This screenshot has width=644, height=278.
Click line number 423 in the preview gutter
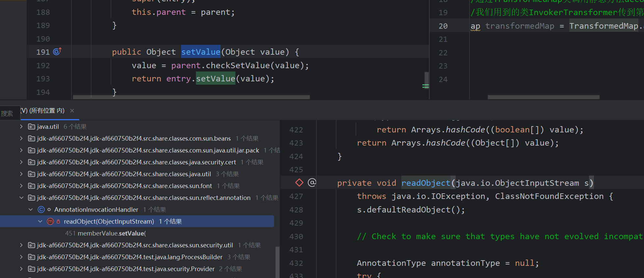point(296,143)
